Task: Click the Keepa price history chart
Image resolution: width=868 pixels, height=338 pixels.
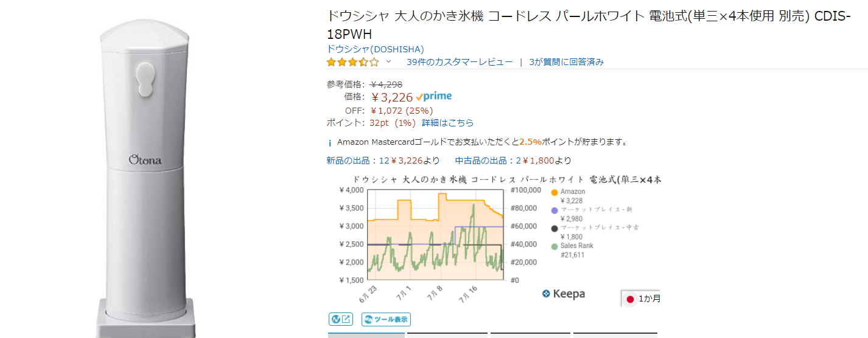Action: point(435,235)
